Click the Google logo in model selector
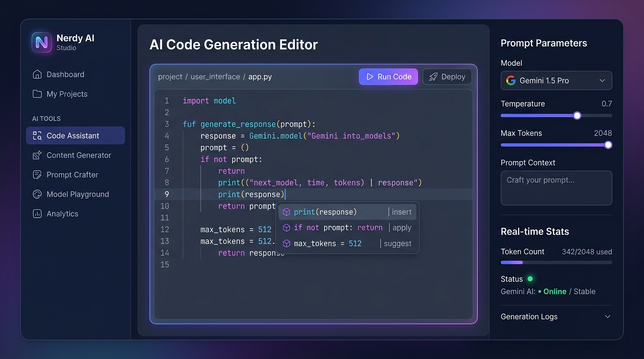 click(511, 80)
